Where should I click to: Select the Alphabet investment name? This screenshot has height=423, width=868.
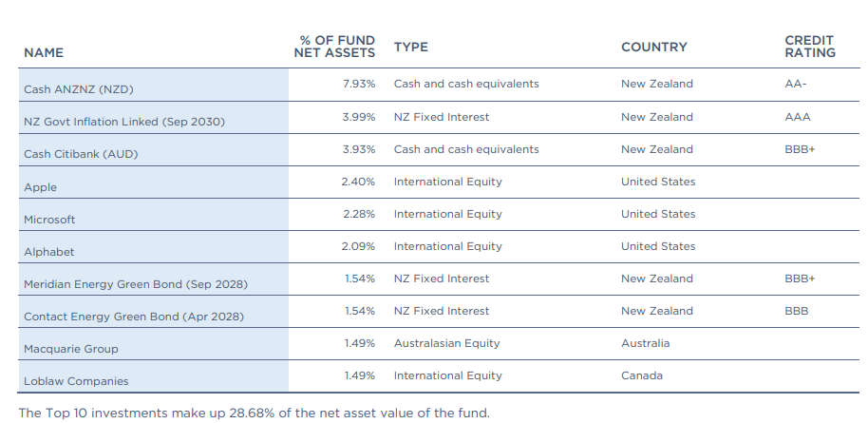tap(48, 252)
